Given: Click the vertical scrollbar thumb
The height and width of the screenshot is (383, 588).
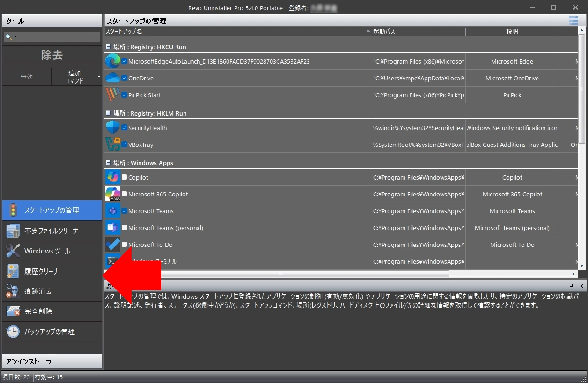Looking at the screenshot, I should point(582,89).
